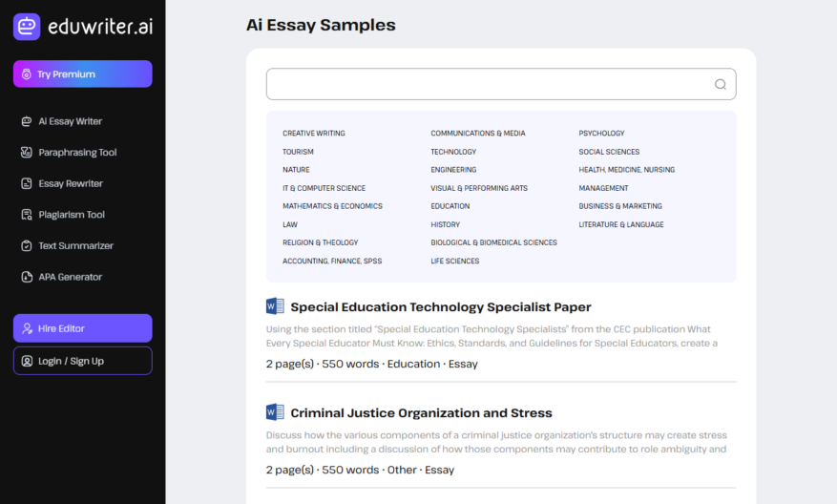Open APA Generator menu item
This screenshot has width=837, height=504.
click(x=70, y=277)
